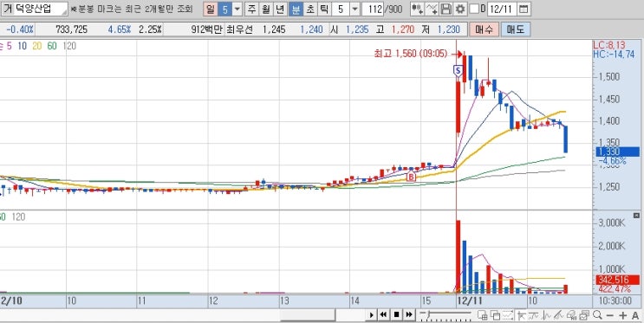Click the red volume tag 342,516
The height and width of the screenshot is (323, 644).
[617, 281]
